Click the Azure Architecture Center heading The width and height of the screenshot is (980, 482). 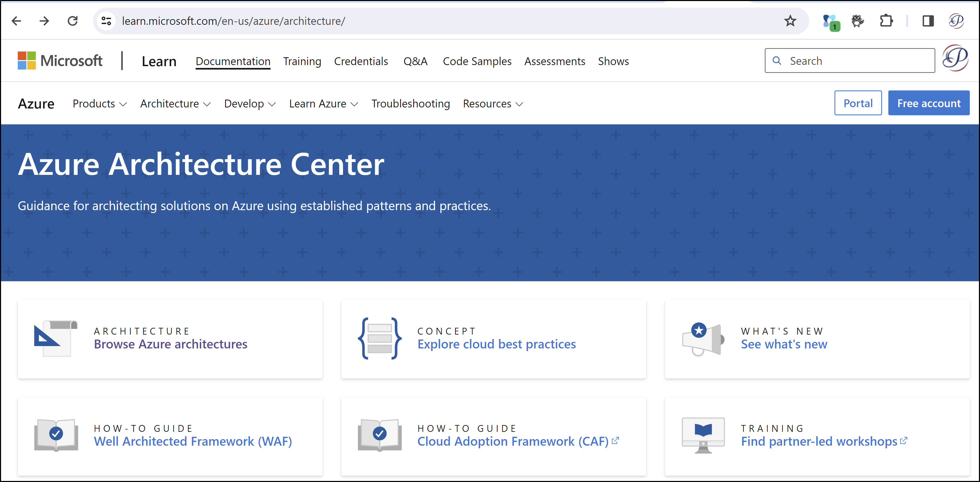tap(201, 164)
